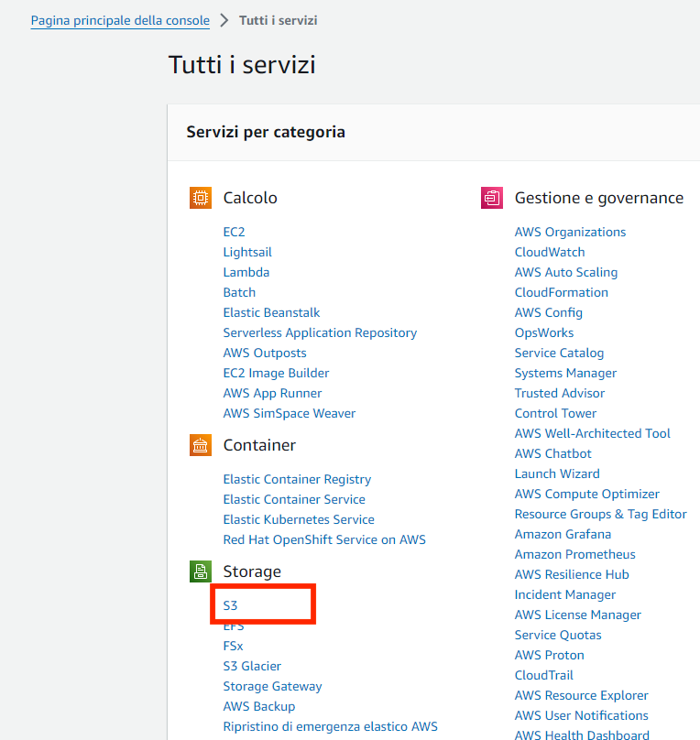The height and width of the screenshot is (740, 700).
Task: Click the Calcolo category chip icon
Action: pyautogui.click(x=200, y=198)
